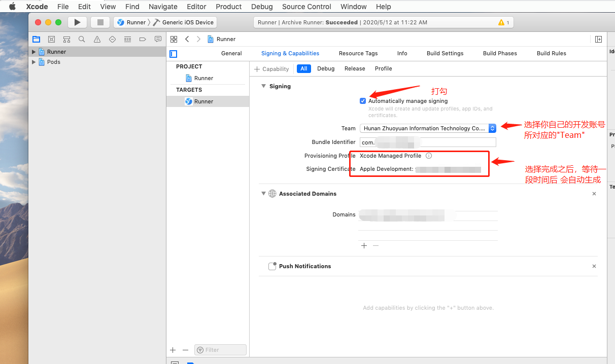Open the related items grid icon
Viewport: 615px width, 364px height.
174,39
